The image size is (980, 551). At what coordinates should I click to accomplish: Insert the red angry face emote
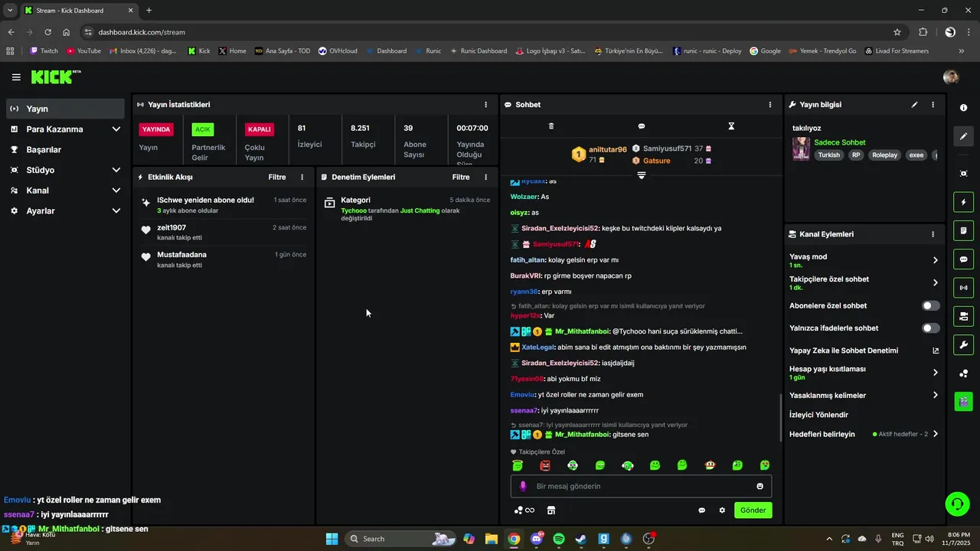(x=545, y=465)
